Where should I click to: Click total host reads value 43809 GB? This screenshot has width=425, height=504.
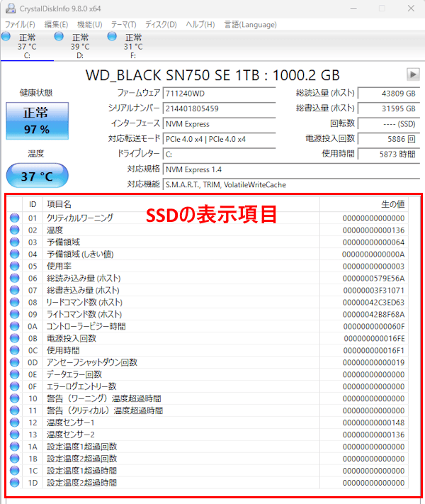tap(389, 94)
